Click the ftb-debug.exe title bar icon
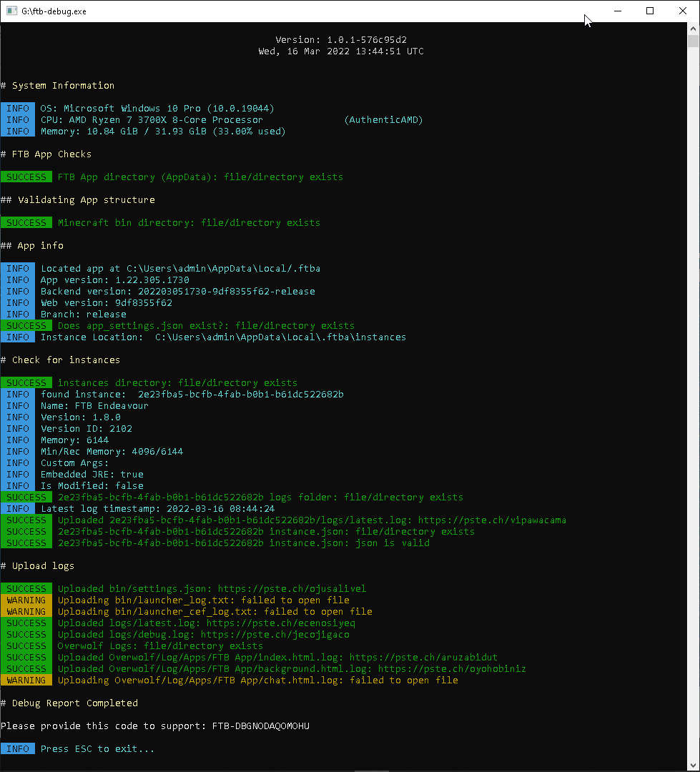 11,11
